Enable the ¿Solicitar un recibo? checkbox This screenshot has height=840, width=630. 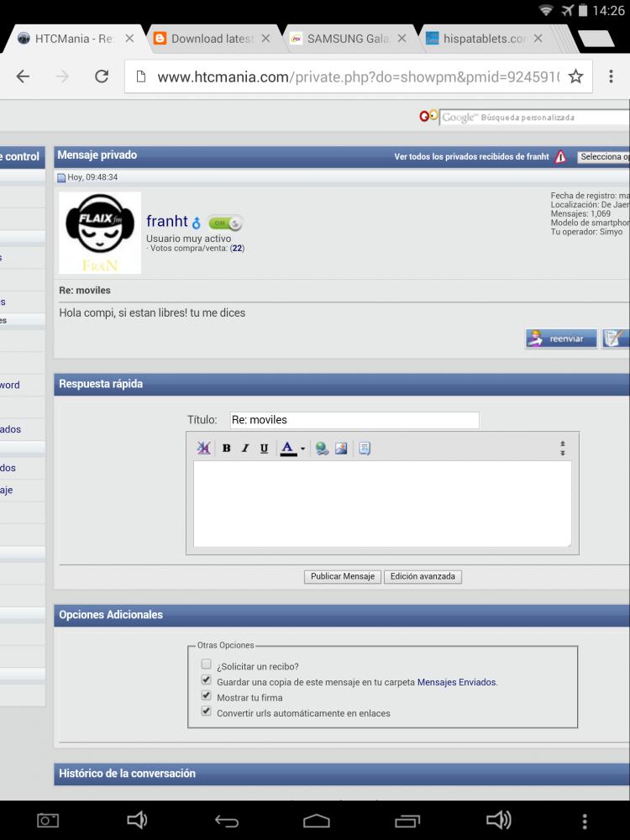coord(206,664)
